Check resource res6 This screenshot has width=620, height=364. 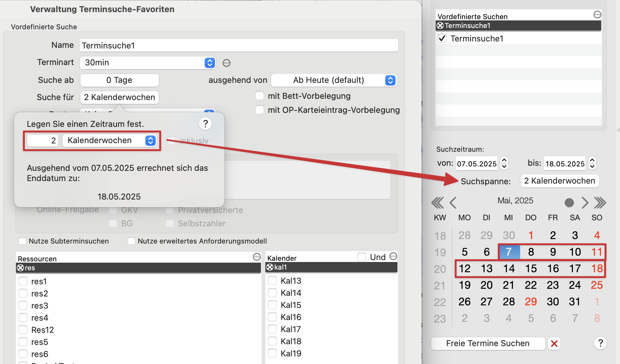pyautogui.click(x=23, y=354)
